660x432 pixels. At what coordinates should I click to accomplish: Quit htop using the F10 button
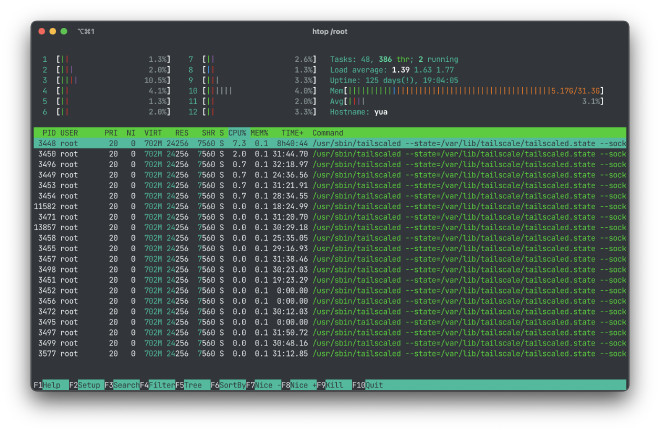point(373,384)
